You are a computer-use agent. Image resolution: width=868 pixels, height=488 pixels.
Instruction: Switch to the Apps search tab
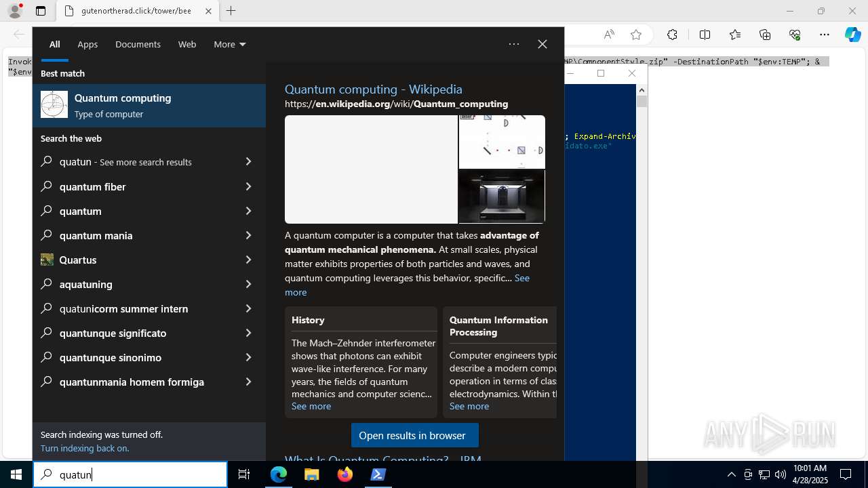(x=87, y=44)
